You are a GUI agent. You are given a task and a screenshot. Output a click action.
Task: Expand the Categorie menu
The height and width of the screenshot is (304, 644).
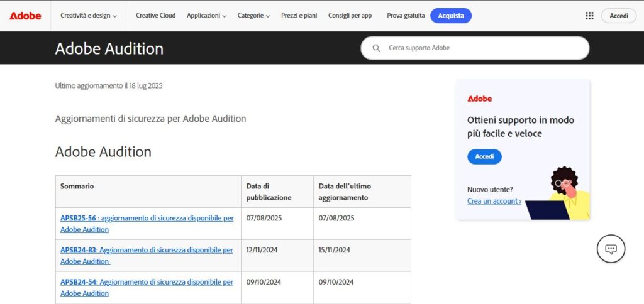pyautogui.click(x=254, y=16)
